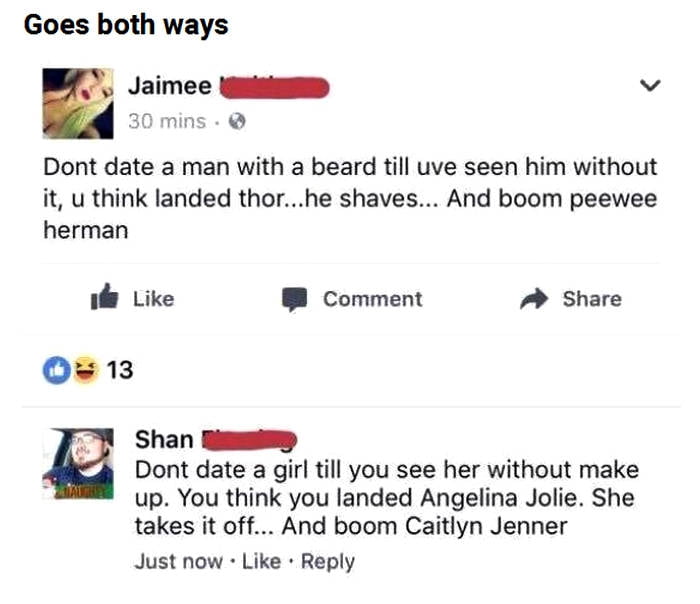Click the Comment speech bubble icon
Screen dimensions: 700x604
[x=294, y=299]
